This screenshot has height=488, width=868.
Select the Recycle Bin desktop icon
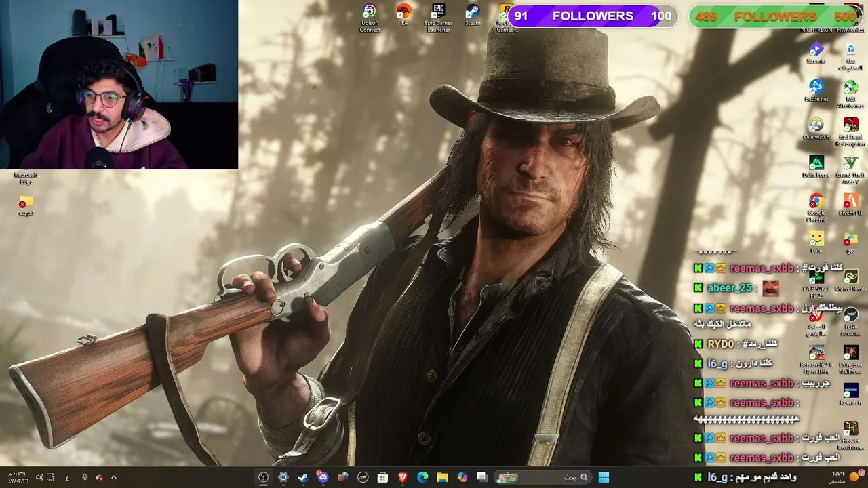(850, 56)
